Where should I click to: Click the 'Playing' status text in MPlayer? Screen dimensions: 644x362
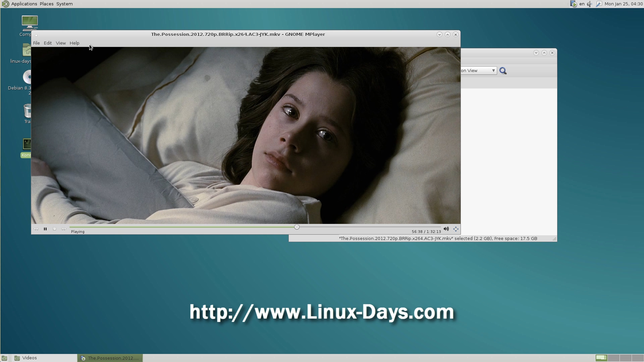pos(78,232)
